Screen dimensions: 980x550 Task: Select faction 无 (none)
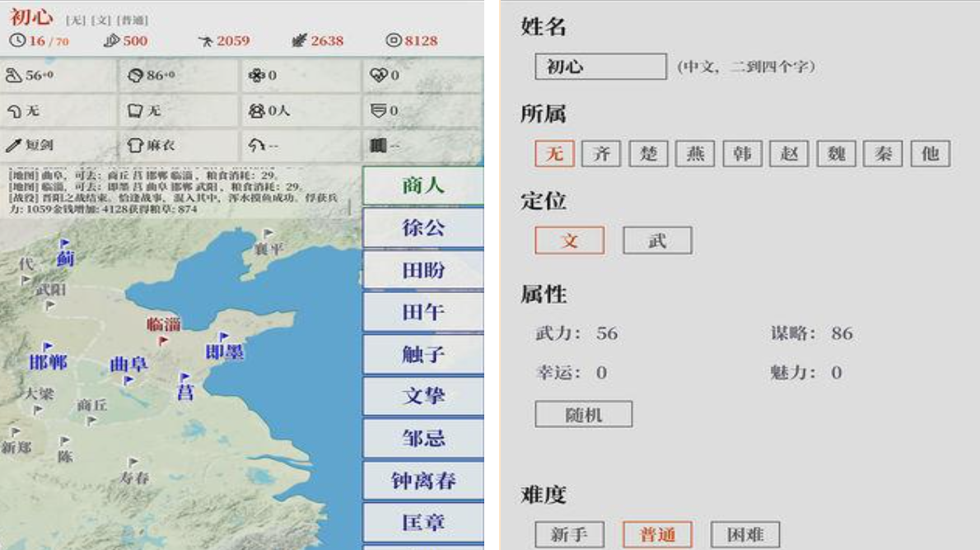pos(554,153)
